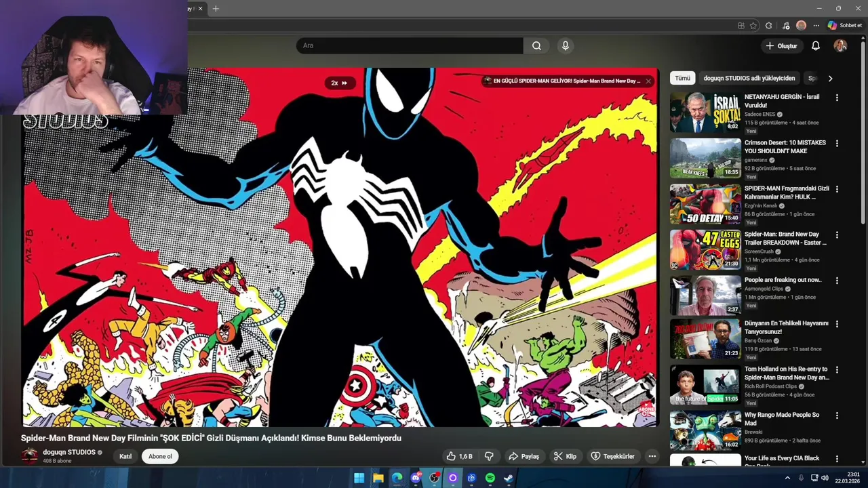Open options menu for Why Rango video
This screenshot has height=488, width=868.
click(x=837, y=415)
